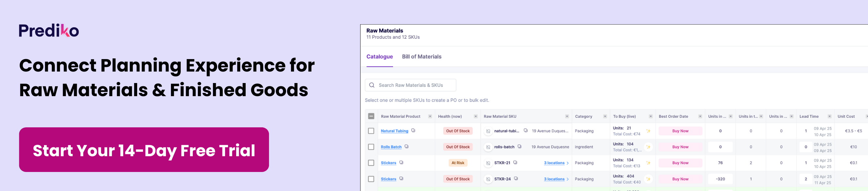Open the Raw Material SKU column filter menu

(567, 116)
